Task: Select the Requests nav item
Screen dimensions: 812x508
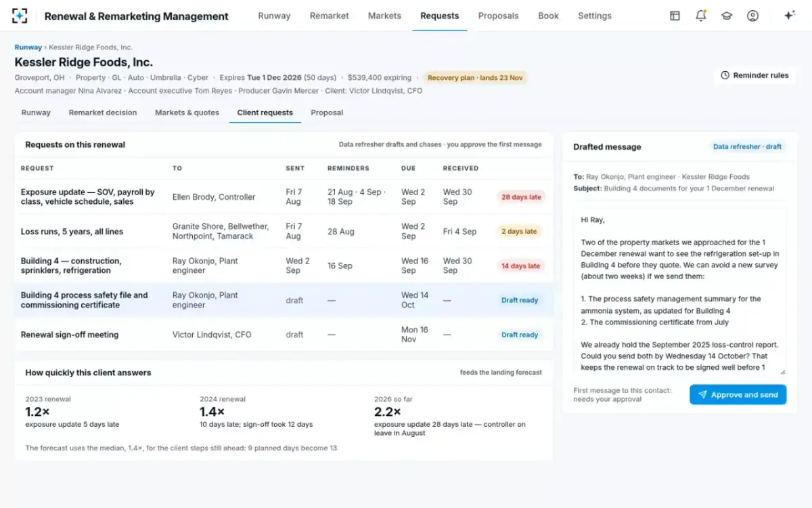Action: click(x=440, y=16)
